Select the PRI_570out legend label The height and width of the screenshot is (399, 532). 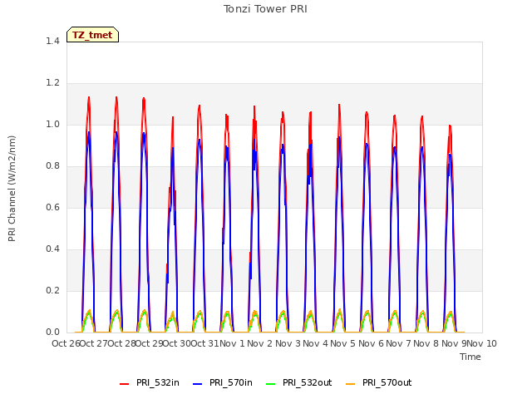click(x=387, y=382)
